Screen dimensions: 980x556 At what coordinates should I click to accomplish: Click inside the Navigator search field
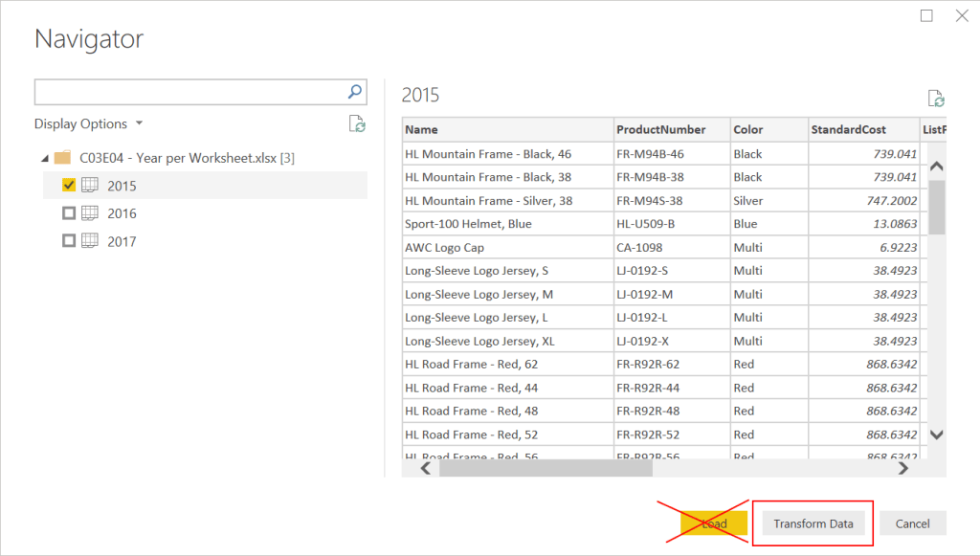click(190, 92)
